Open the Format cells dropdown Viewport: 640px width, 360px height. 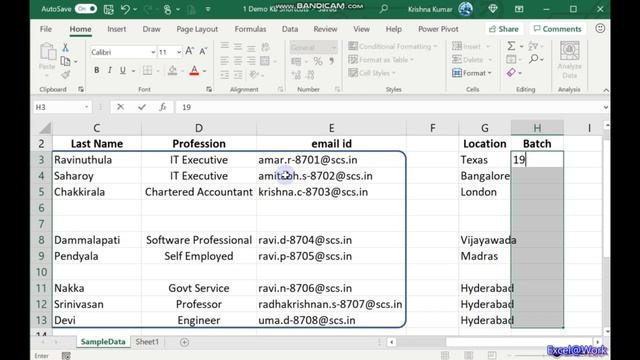coord(472,73)
